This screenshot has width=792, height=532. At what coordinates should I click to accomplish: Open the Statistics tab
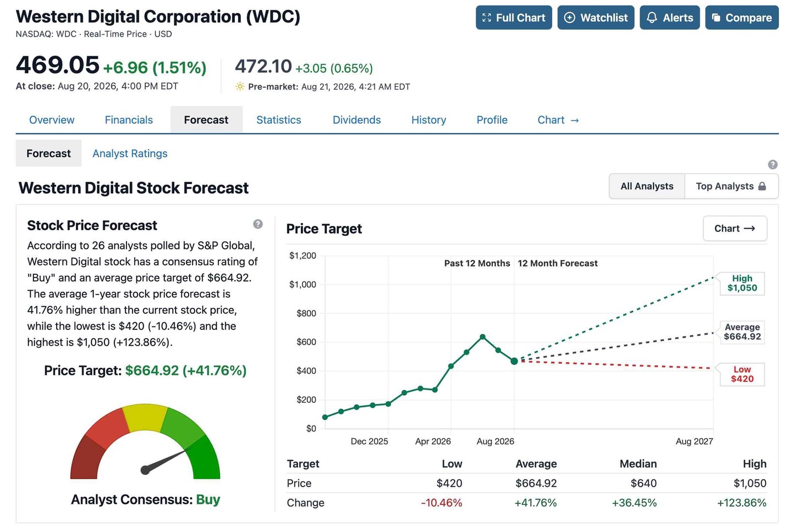click(x=279, y=120)
